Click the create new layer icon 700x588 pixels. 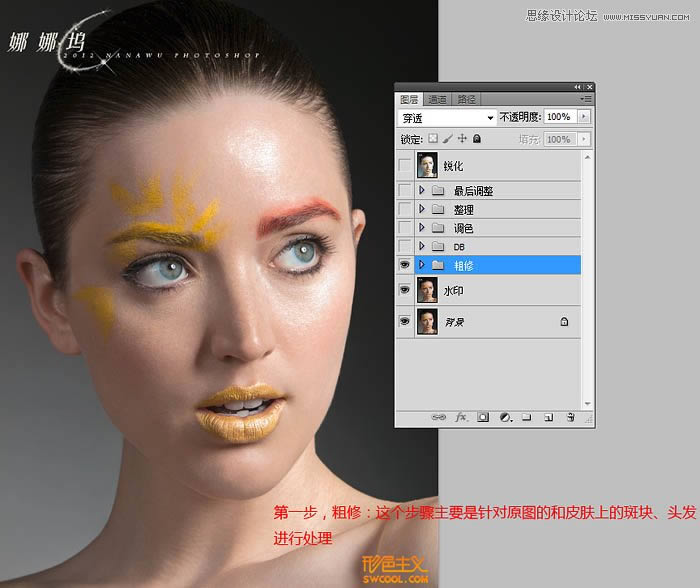click(x=548, y=417)
